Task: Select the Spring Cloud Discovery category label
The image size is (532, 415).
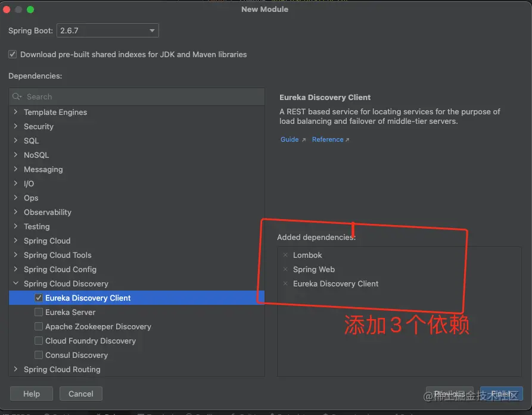Action: pos(66,283)
